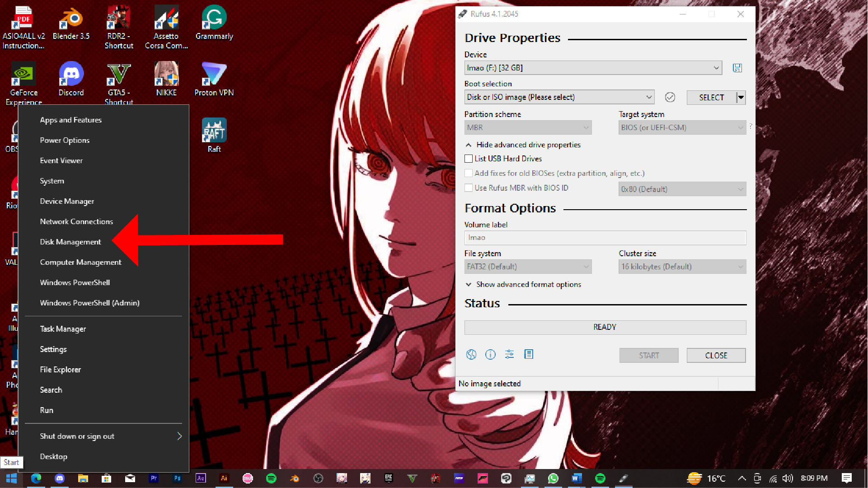Image resolution: width=868 pixels, height=488 pixels.
Task: Open the Partition scheme MBR dropdown
Action: click(528, 127)
